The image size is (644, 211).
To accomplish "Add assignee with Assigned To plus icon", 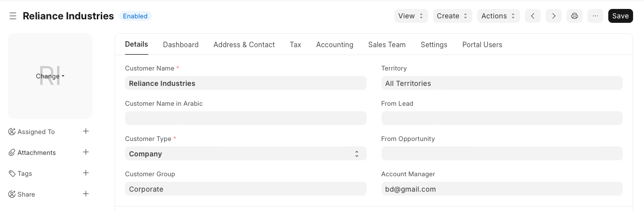I will tap(86, 132).
